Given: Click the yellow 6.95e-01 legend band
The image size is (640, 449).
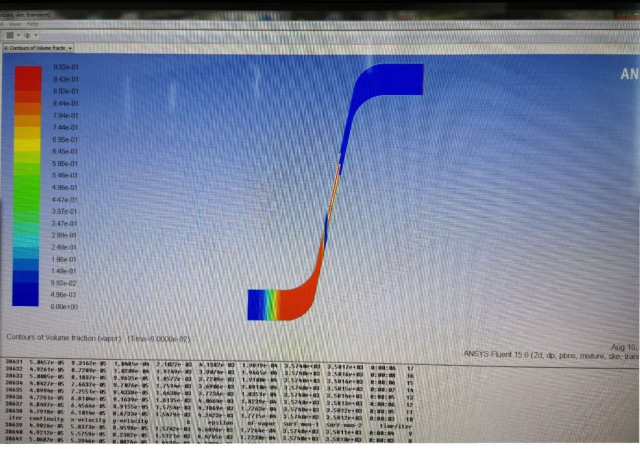Looking at the screenshot, I should [27, 139].
